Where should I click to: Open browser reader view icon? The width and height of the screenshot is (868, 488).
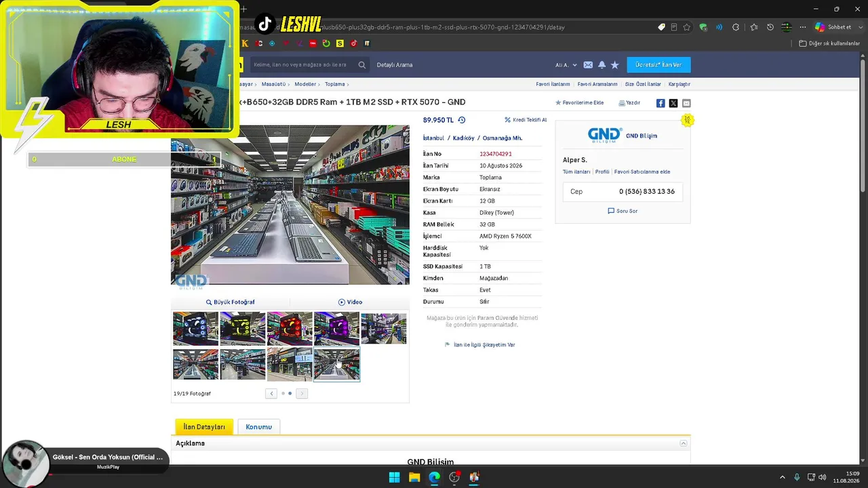[x=674, y=27]
